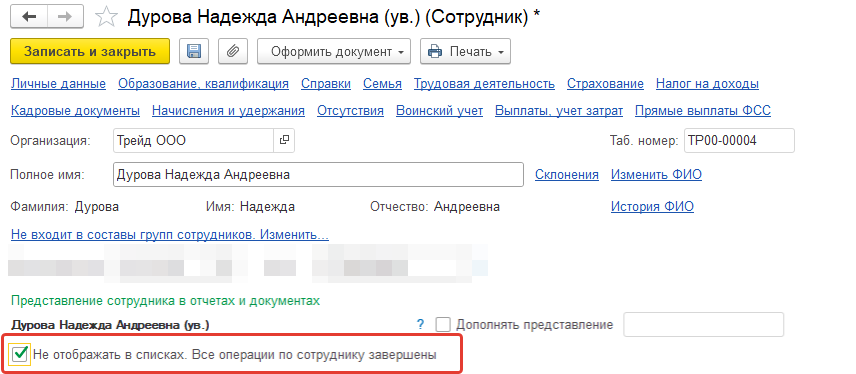Open the Семья section

(x=383, y=84)
